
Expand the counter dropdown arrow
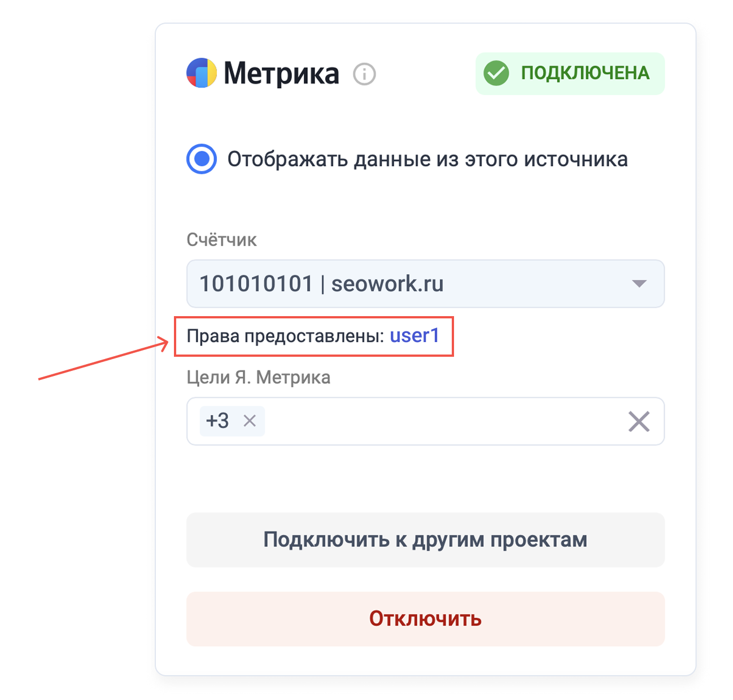639,283
